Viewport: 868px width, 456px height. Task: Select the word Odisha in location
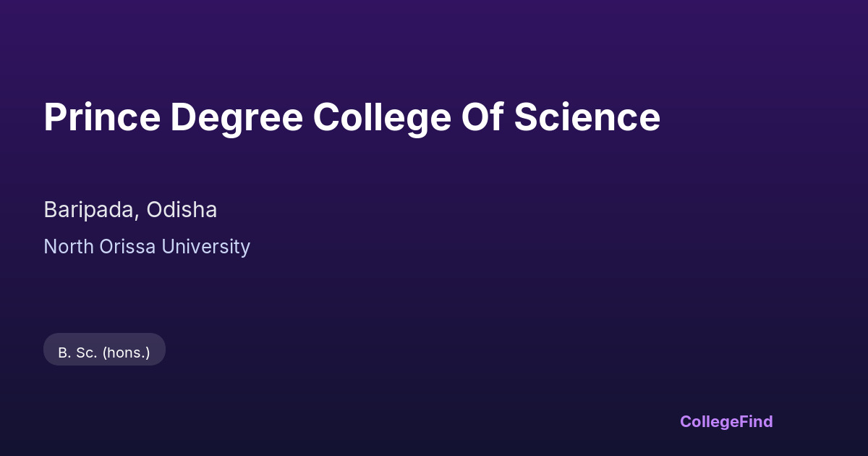click(x=182, y=210)
